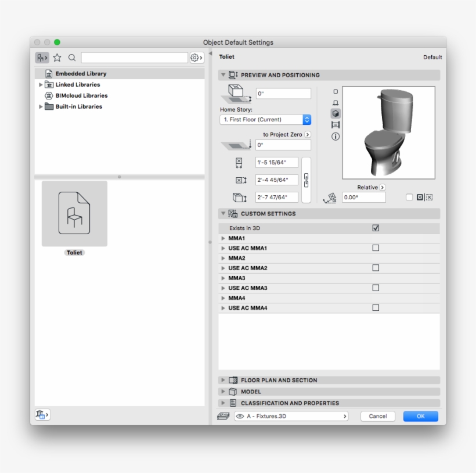
Task: Click the library search magnifier icon
Action: (x=72, y=58)
